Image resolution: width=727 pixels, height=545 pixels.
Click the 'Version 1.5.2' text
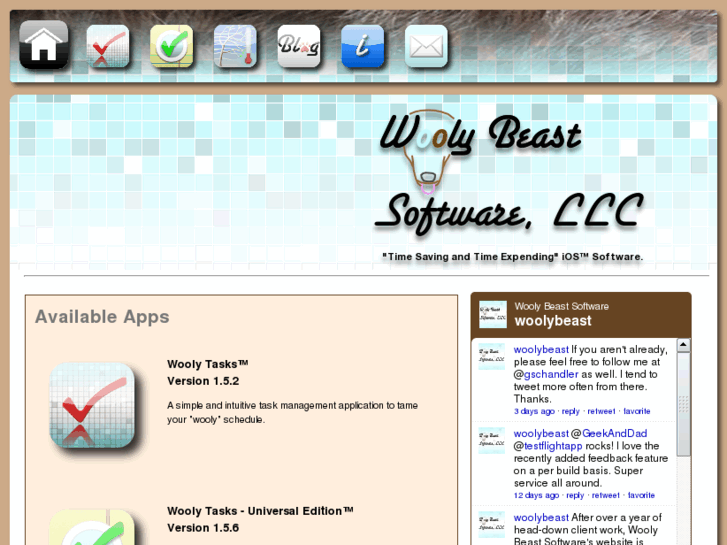(203, 381)
